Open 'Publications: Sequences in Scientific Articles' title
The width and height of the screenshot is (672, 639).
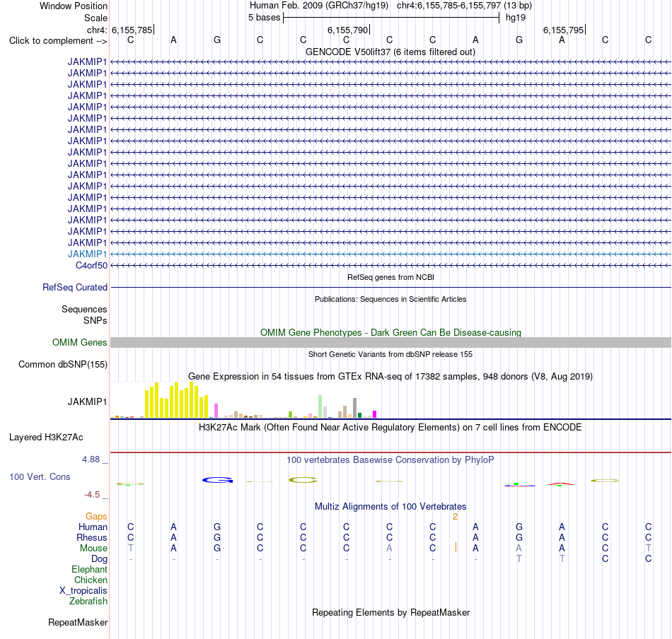click(390, 299)
